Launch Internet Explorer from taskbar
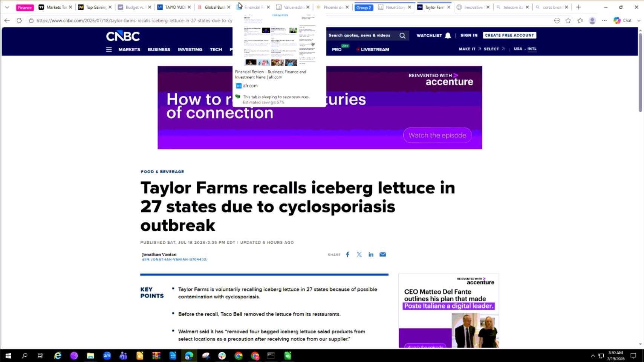This screenshot has height=362, width=644. (x=58, y=356)
